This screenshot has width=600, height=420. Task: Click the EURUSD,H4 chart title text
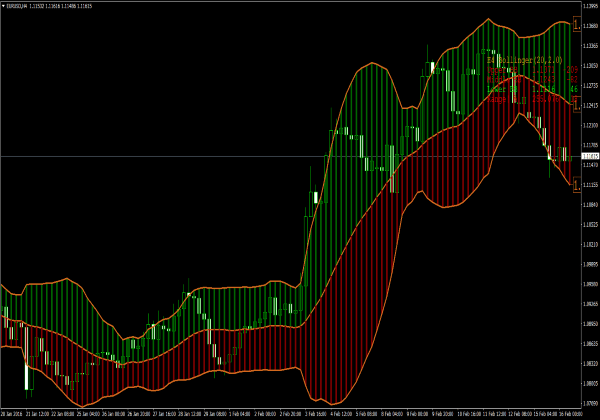[x=17, y=6]
